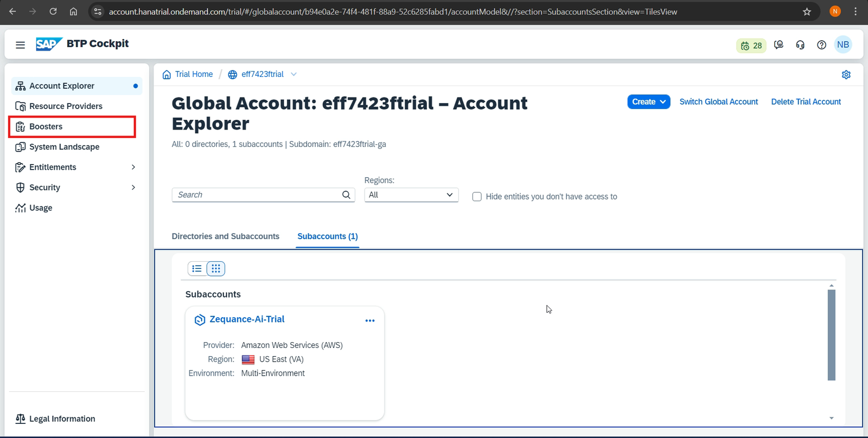Open the Create button dropdown
Viewport: 868px width, 438px height.
649,102
